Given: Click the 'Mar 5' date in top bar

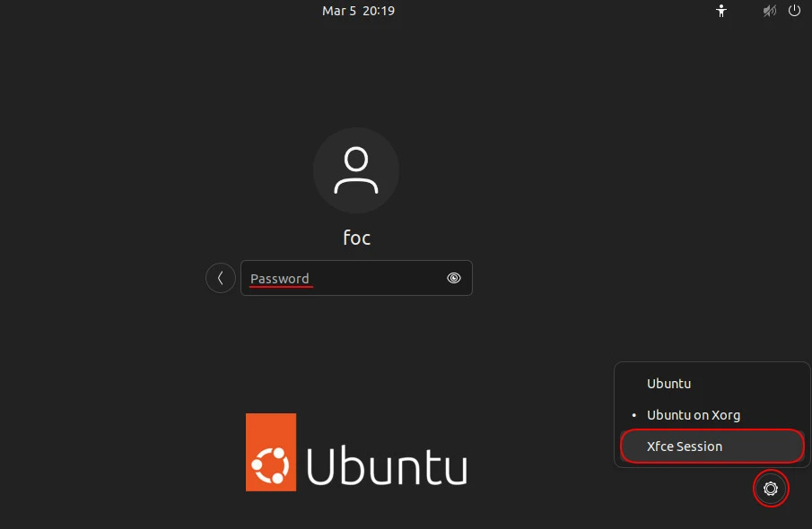Looking at the screenshot, I should point(338,11).
